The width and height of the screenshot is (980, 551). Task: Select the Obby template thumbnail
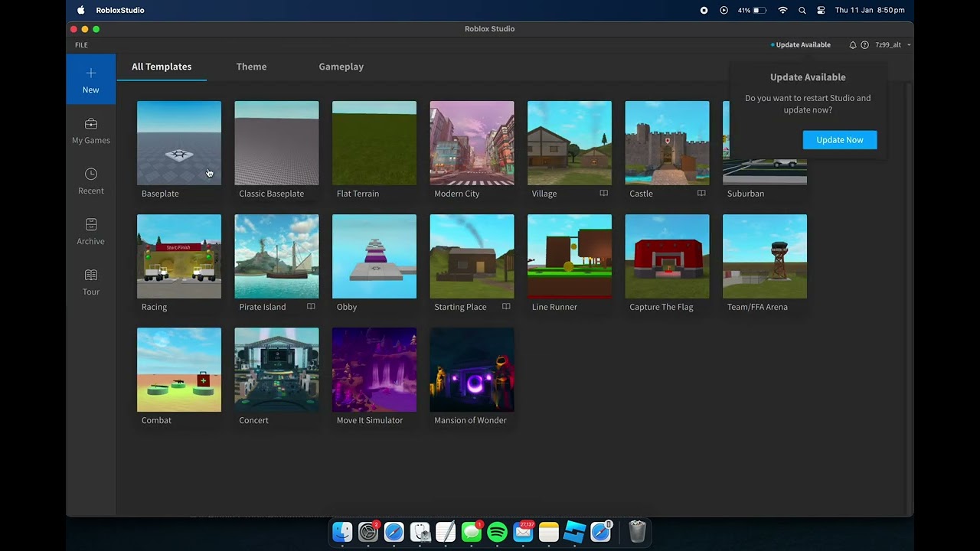[x=374, y=256]
